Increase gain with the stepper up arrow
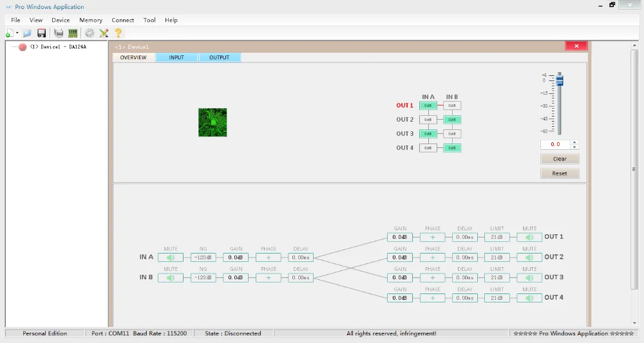This screenshot has width=644, height=343. coord(574,142)
